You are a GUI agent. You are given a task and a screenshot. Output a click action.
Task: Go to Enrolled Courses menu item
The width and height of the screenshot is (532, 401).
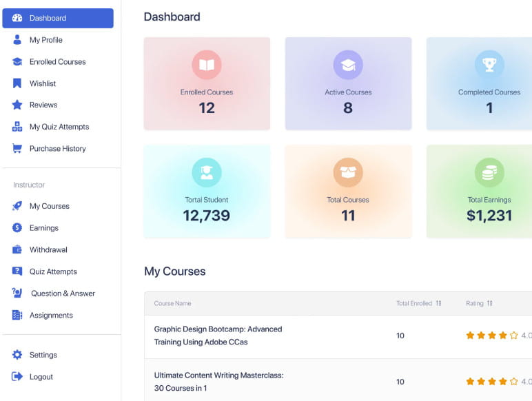(x=57, y=62)
